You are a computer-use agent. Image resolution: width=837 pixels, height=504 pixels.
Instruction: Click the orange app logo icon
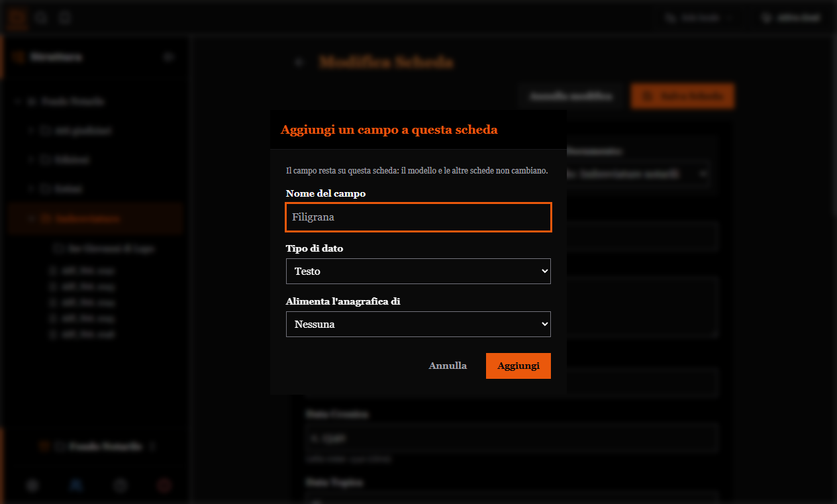coord(18,18)
